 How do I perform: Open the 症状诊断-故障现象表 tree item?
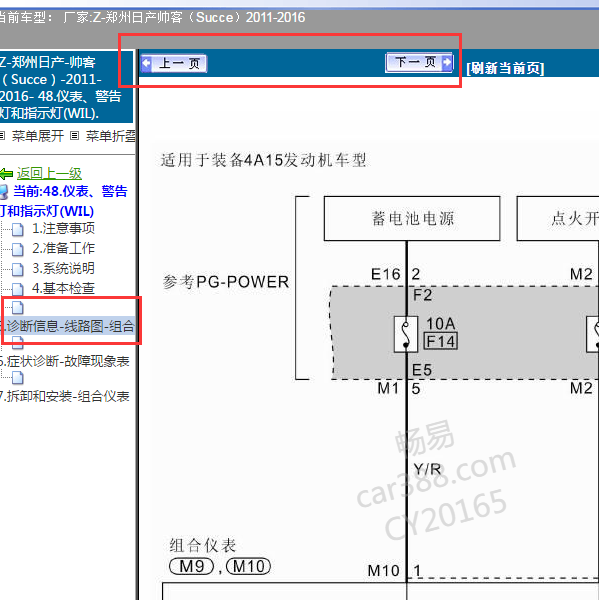(x=65, y=361)
